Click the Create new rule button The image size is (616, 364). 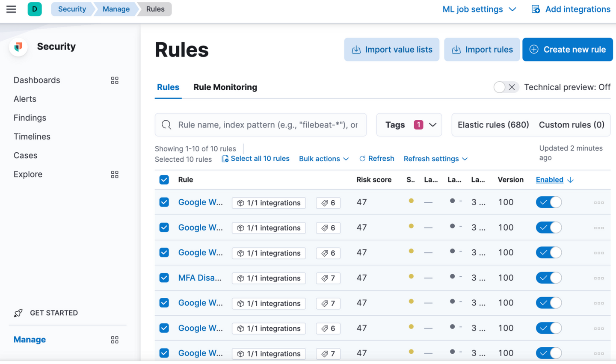pos(567,50)
